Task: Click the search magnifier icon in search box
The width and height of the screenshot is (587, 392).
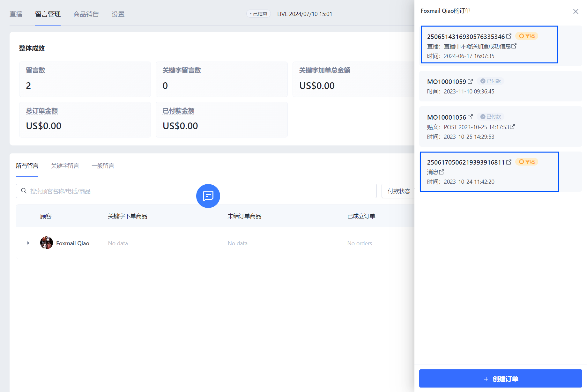Action: (24, 191)
